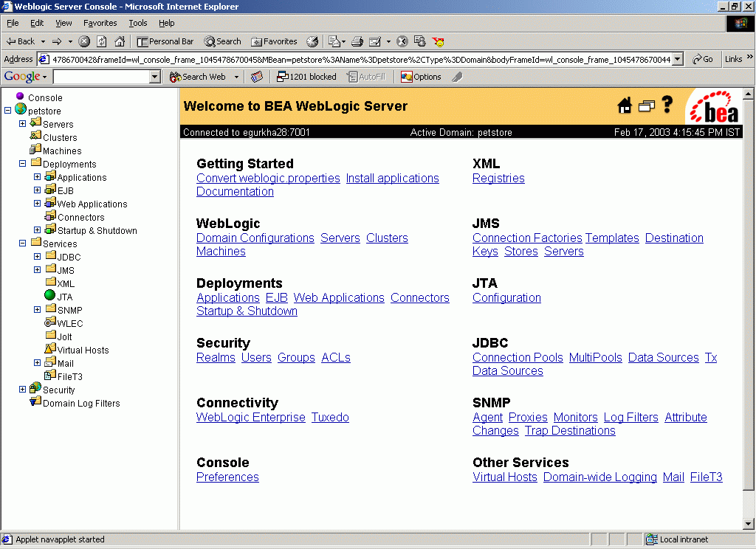This screenshot has height=549, width=756.
Task: Click the petstore domain globe icon
Action: coord(21,109)
